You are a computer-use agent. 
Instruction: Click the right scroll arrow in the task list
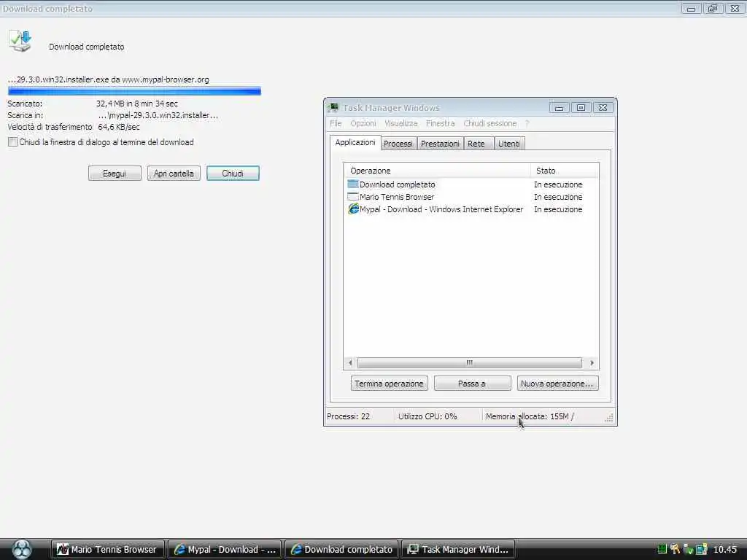(592, 363)
